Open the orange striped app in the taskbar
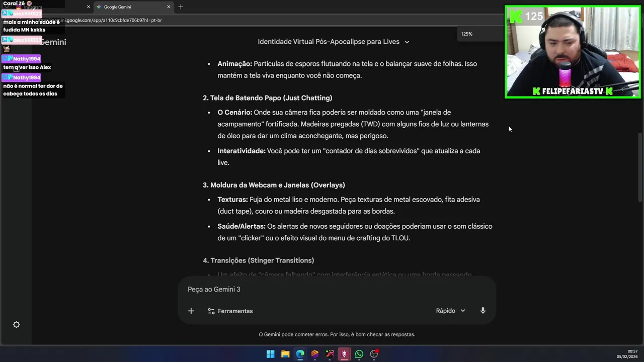 tap(315, 354)
